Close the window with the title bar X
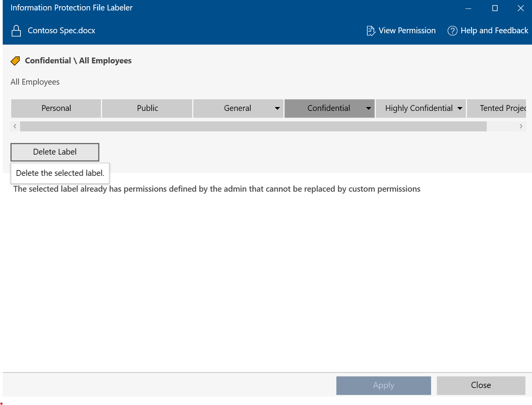The width and height of the screenshot is (532, 405). pos(520,8)
